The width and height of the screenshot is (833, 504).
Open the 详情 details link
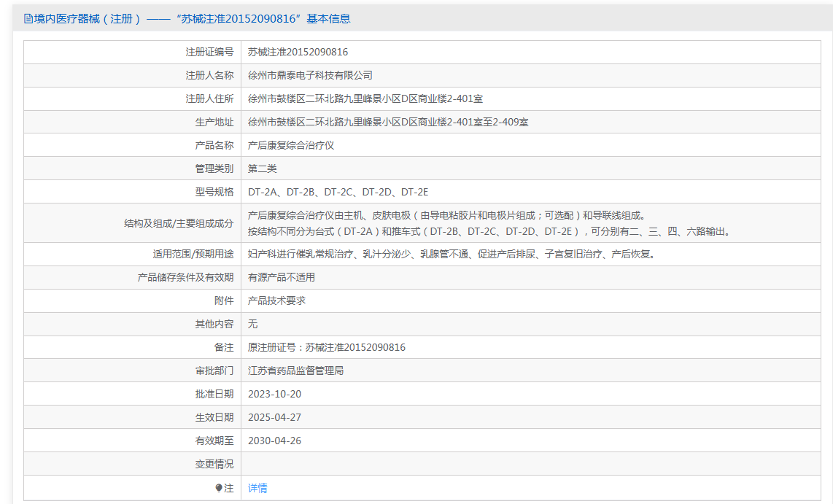point(257,488)
